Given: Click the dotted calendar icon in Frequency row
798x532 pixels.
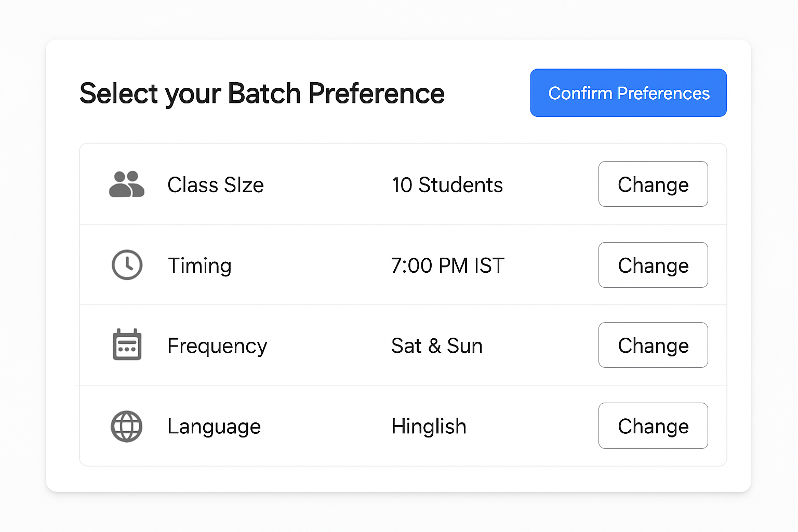Looking at the screenshot, I should 127,345.
